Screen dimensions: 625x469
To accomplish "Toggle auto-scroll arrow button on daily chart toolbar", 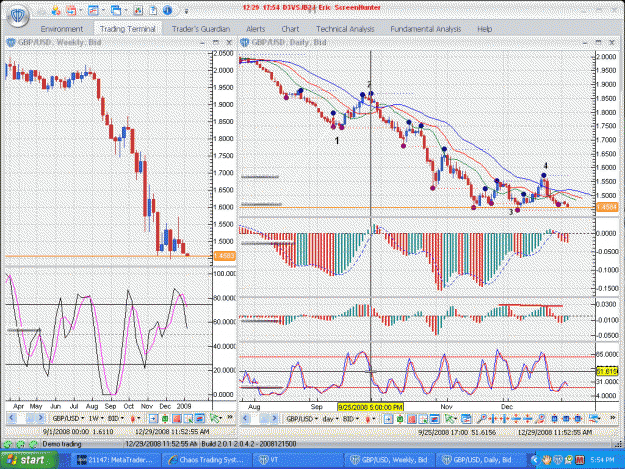I will point(388,418).
